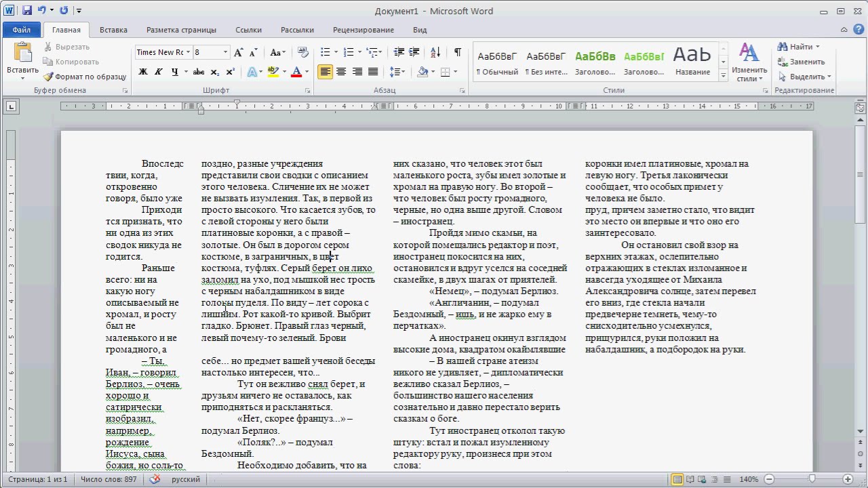Apply strikethrough with the abc icon
The height and width of the screenshot is (488, 868).
point(198,72)
